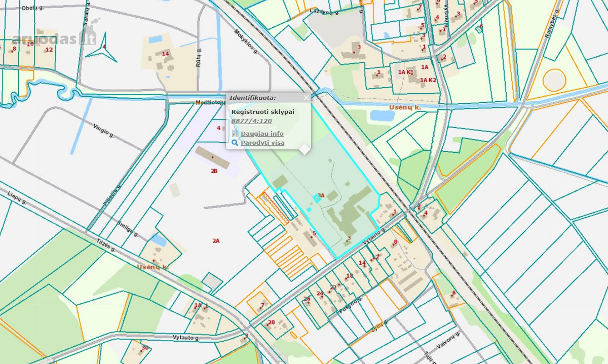This screenshot has height=364, width=608.
Task: Click the Daugiau info link
Action: click(262, 134)
